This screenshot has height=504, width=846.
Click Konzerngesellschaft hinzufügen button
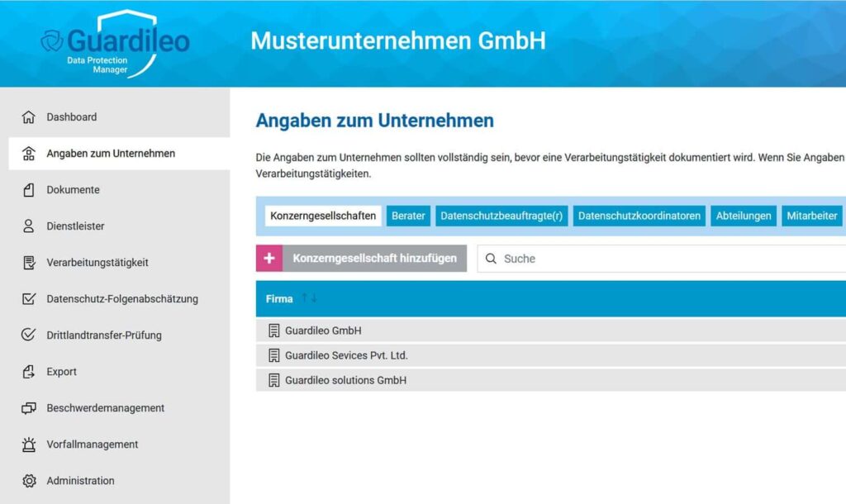coord(362,259)
